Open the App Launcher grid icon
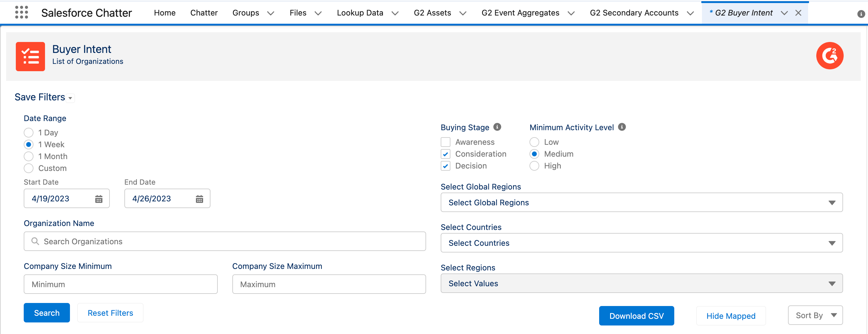Screen dimensions: 868x334 (22, 12)
